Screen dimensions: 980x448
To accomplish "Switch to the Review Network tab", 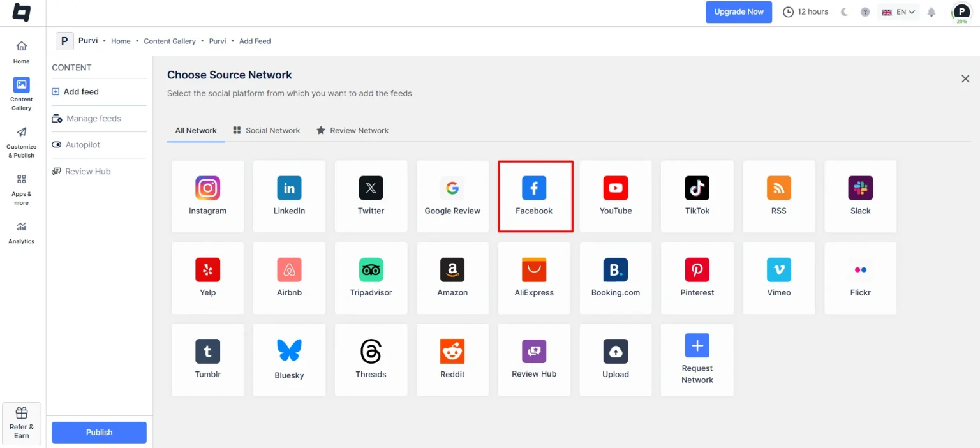I will (x=353, y=130).
